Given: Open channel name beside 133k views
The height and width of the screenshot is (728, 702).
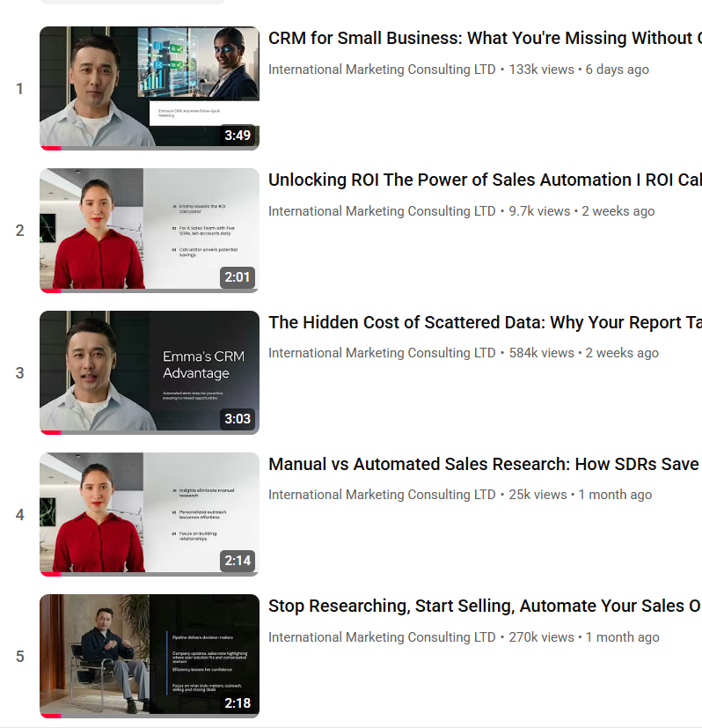Looking at the screenshot, I should point(382,70).
